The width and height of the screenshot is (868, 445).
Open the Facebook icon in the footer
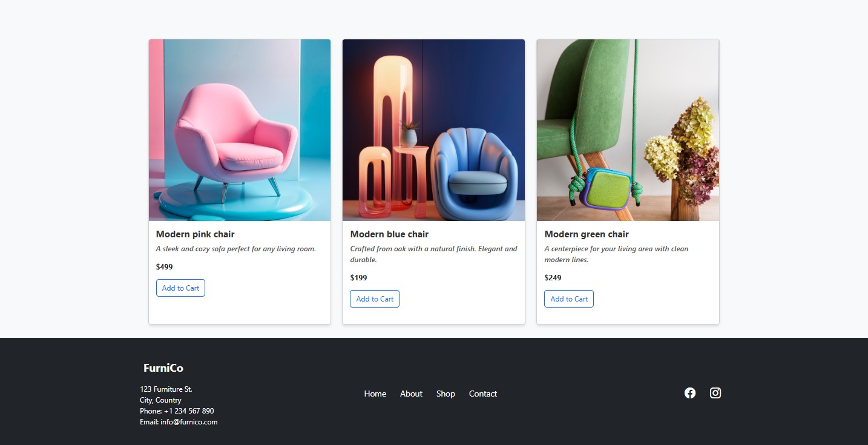click(x=690, y=393)
